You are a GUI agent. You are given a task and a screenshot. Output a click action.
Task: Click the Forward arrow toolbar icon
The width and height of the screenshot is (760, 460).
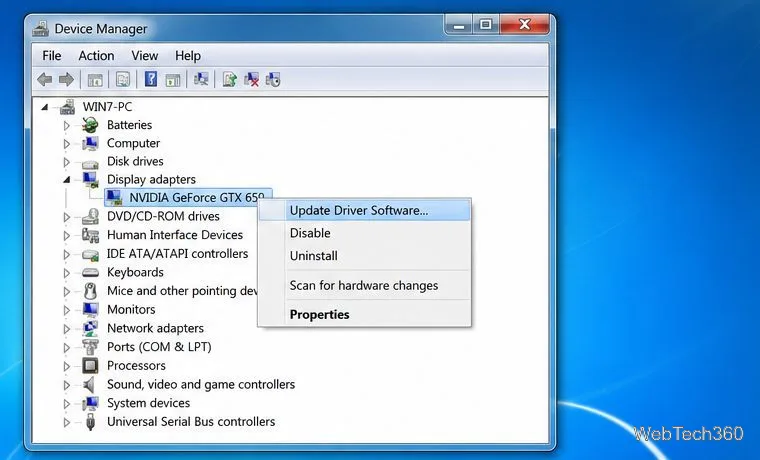66,79
